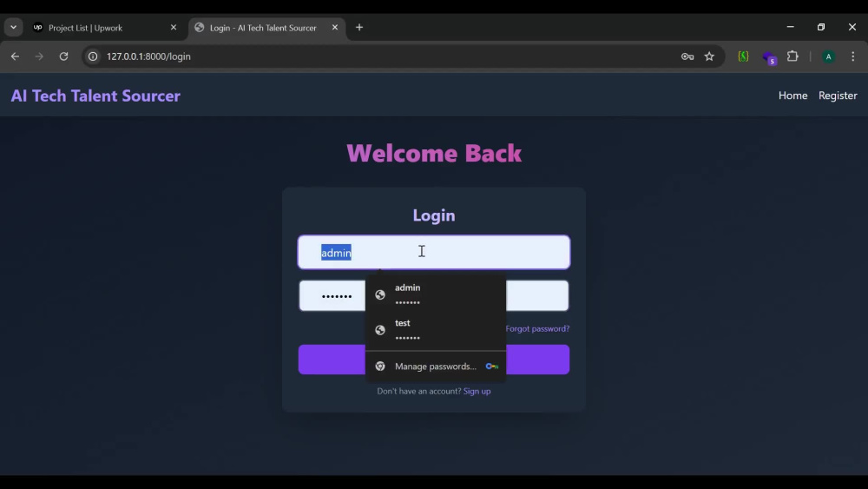868x489 pixels.
Task: Click the Forgot password link
Action: [x=537, y=328]
